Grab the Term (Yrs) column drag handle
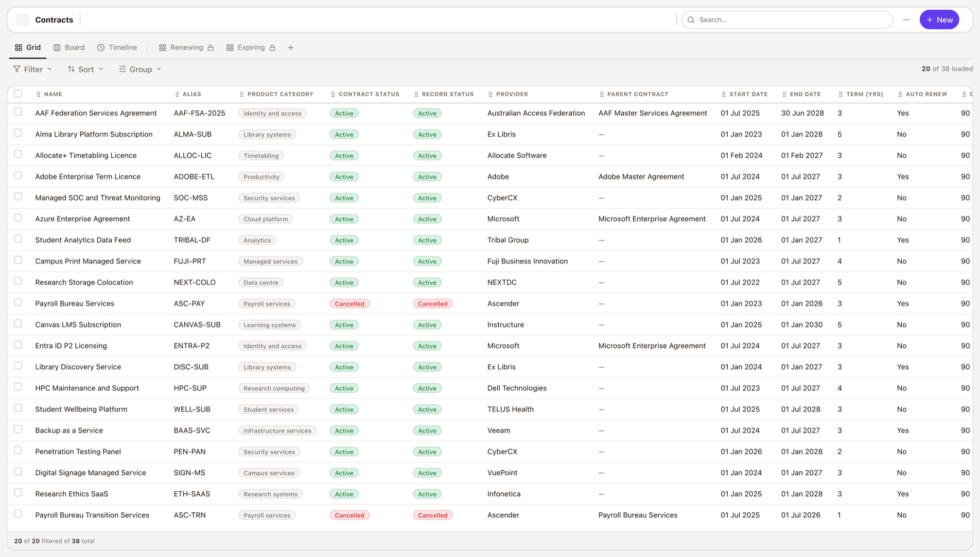980x557 pixels. [840, 94]
